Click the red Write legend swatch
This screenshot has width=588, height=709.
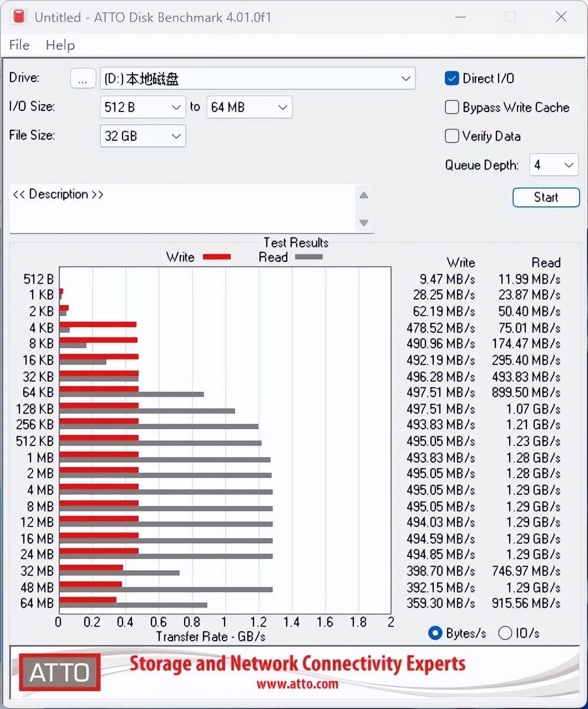pos(217,257)
